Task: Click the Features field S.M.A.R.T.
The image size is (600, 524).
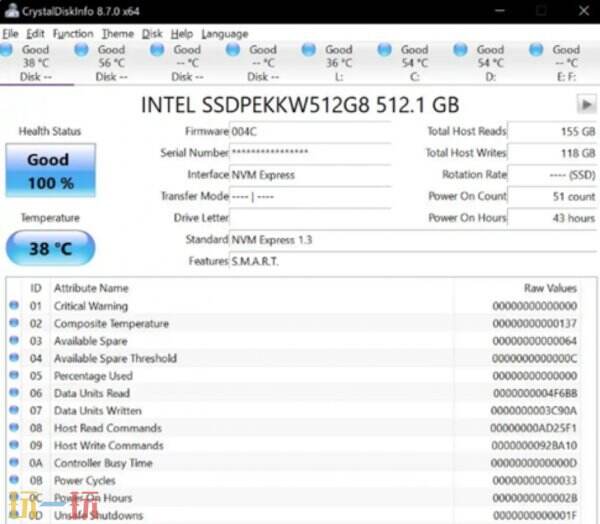Action: (x=413, y=261)
